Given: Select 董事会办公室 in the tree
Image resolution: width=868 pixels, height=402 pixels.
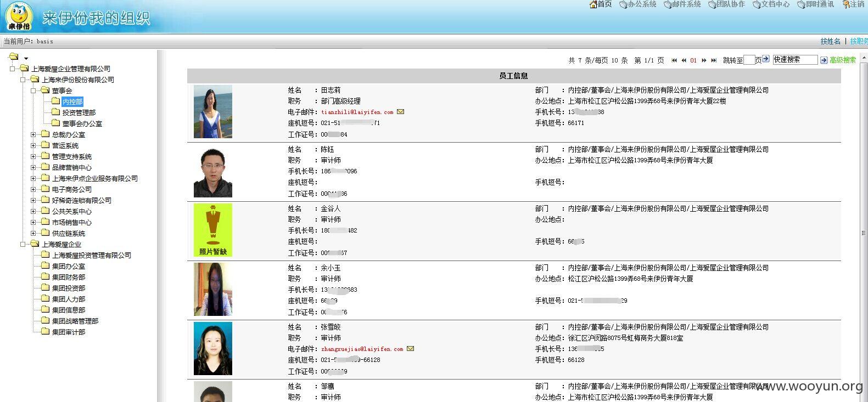Looking at the screenshot, I should click(x=82, y=123).
